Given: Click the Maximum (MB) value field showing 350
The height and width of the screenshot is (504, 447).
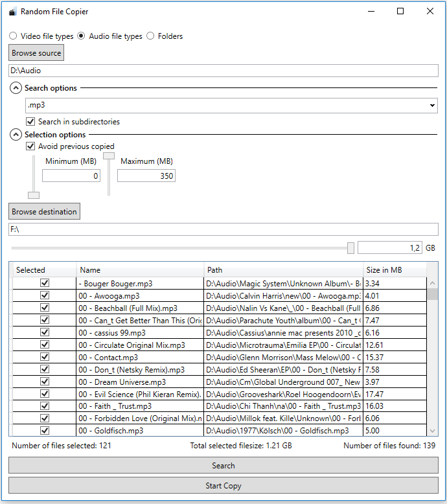Looking at the screenshot, I should click(146, 176).
